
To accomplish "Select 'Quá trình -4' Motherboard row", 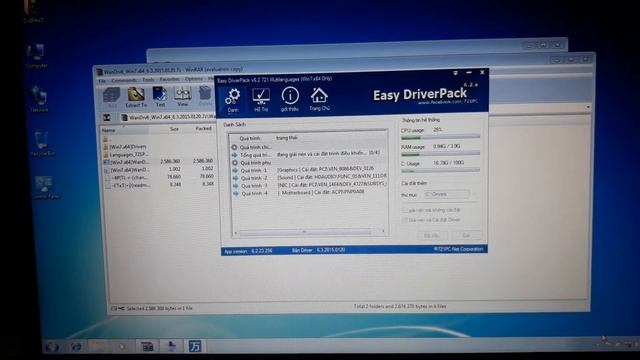I will (x=308, y=193).
